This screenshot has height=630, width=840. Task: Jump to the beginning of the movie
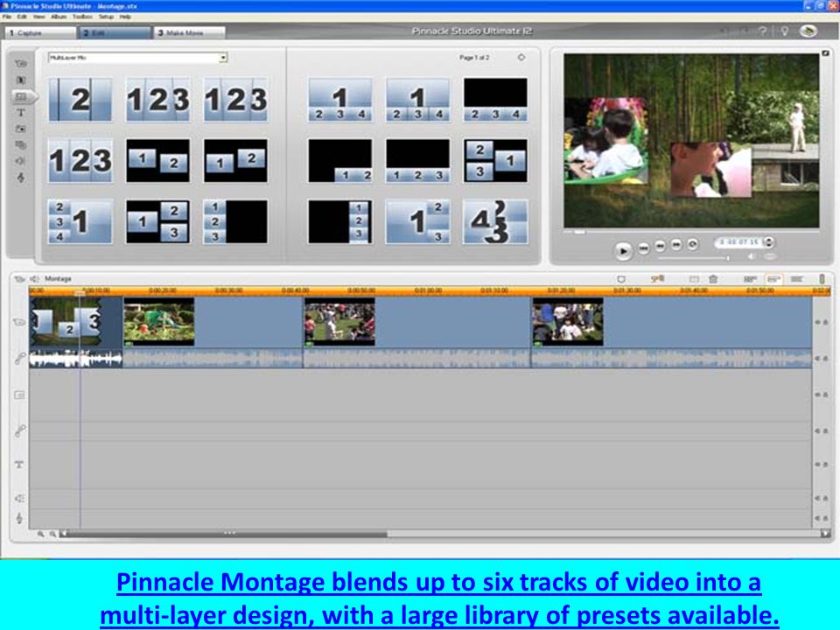pyautogui.click(x=644, y=247)
